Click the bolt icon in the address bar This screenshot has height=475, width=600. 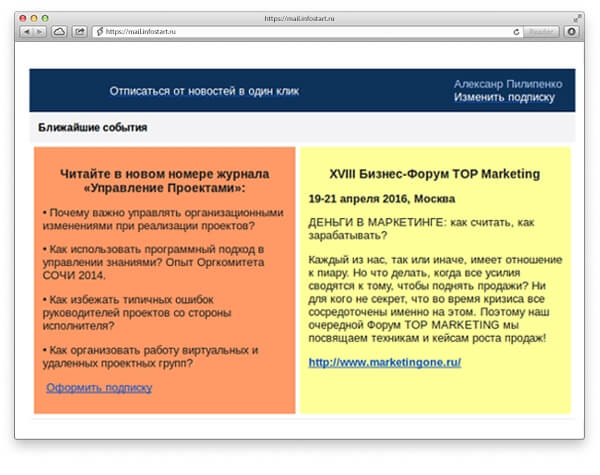100,32
